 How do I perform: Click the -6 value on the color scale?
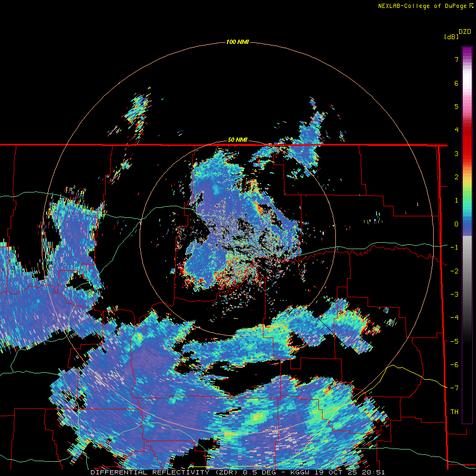pos(454,365)
